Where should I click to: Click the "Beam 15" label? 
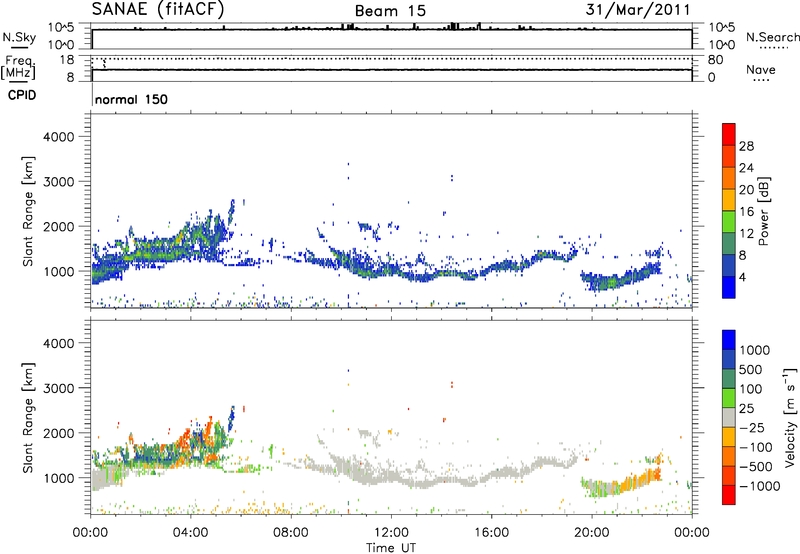(x=390, y=11)
